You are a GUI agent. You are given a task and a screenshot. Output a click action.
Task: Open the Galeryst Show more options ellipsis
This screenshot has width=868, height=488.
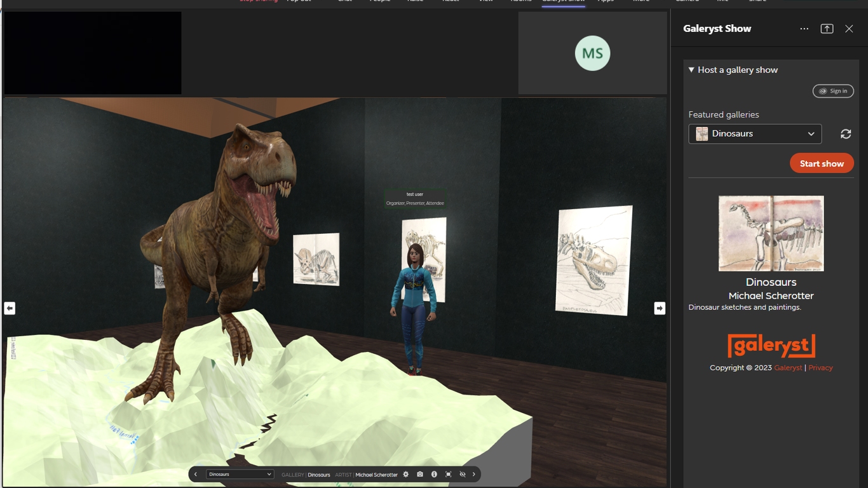tap(804, 29)
